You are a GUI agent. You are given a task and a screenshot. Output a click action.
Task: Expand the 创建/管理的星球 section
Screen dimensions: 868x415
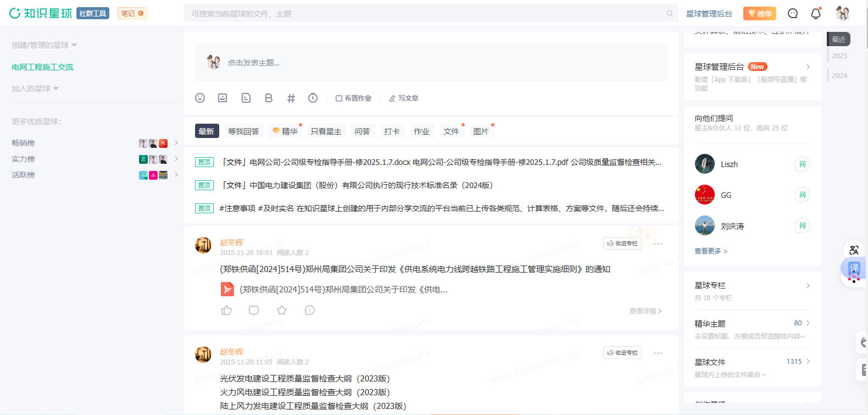tap(44, 45)
